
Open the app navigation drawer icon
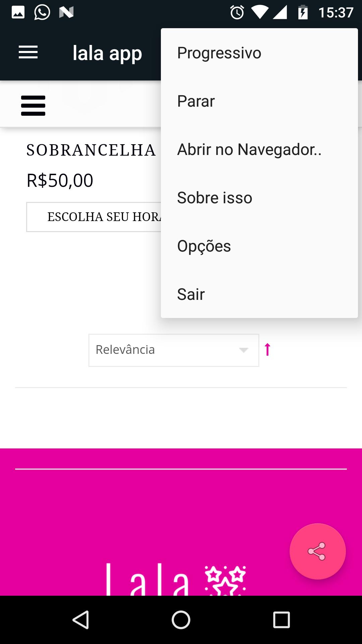click(x=28, y=53)
